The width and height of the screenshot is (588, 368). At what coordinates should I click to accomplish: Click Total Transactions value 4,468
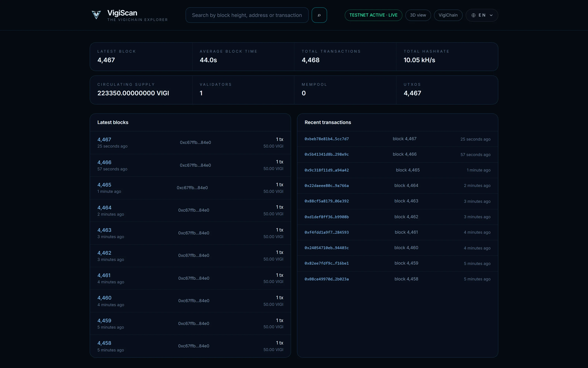pos(311,60)
